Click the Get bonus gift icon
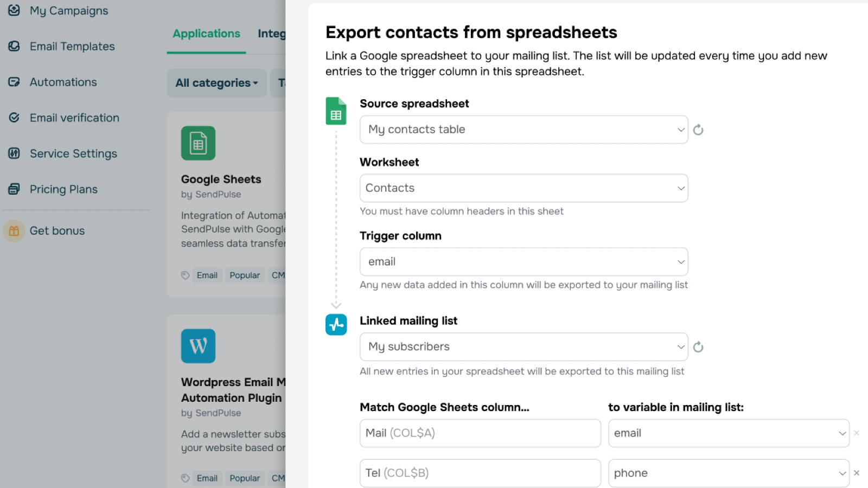This screenshot has width=868, height=488. pos(14,231)
